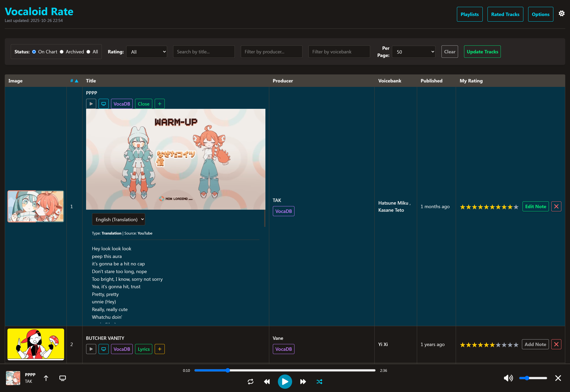570x392 pixels.
Task: Toggle repeat in the player bar
Action: click(x=250, y=381)
